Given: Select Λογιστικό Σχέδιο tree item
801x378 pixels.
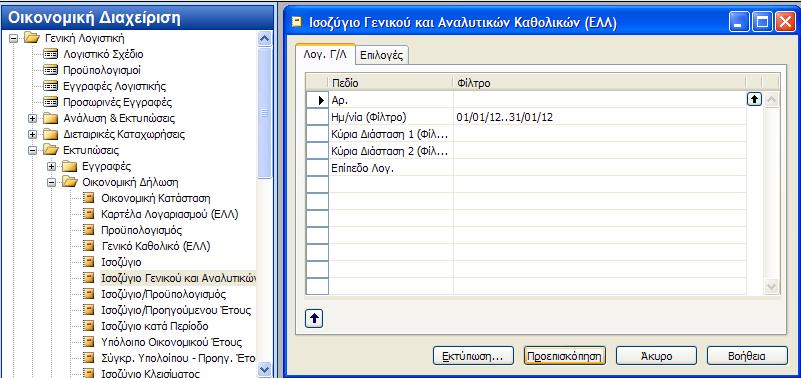Looking at the screenshot, I should click(103, 54).
